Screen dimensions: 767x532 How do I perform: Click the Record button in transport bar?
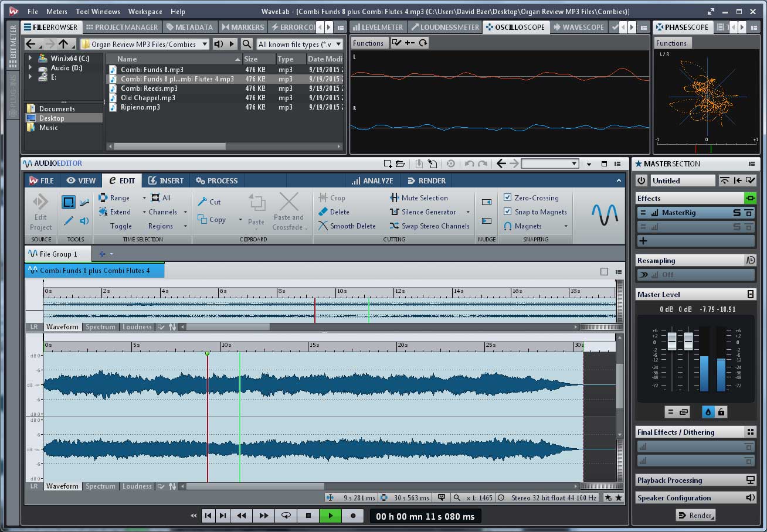point(352,516)
